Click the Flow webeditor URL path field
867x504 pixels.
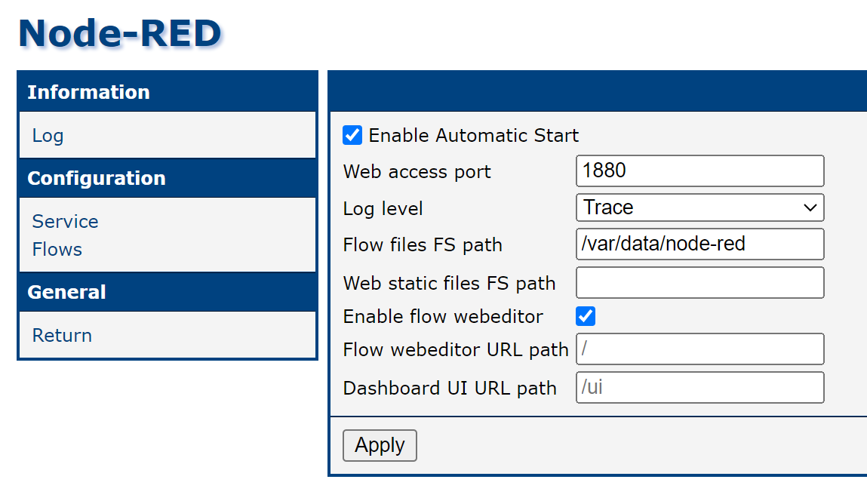pos(699,349)
